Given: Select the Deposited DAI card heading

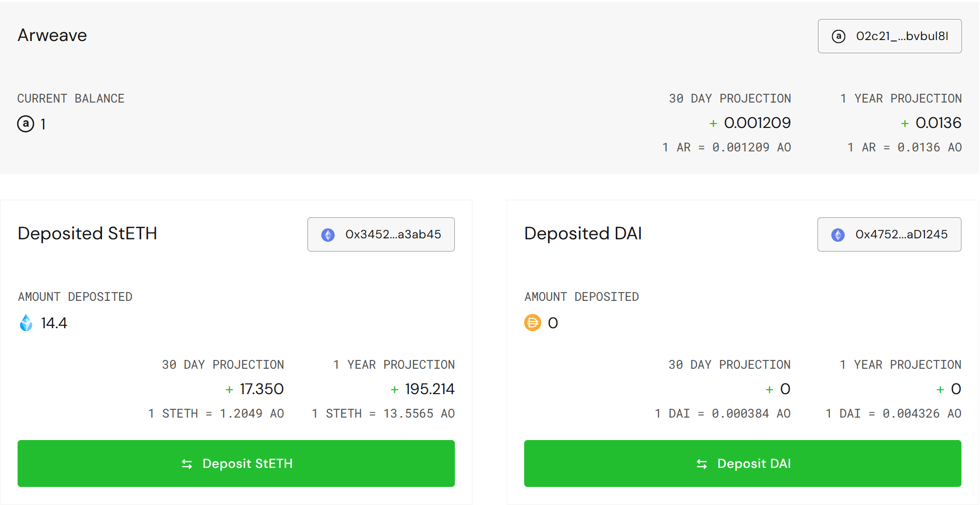Looking at the screenshot, I should 582,233.
